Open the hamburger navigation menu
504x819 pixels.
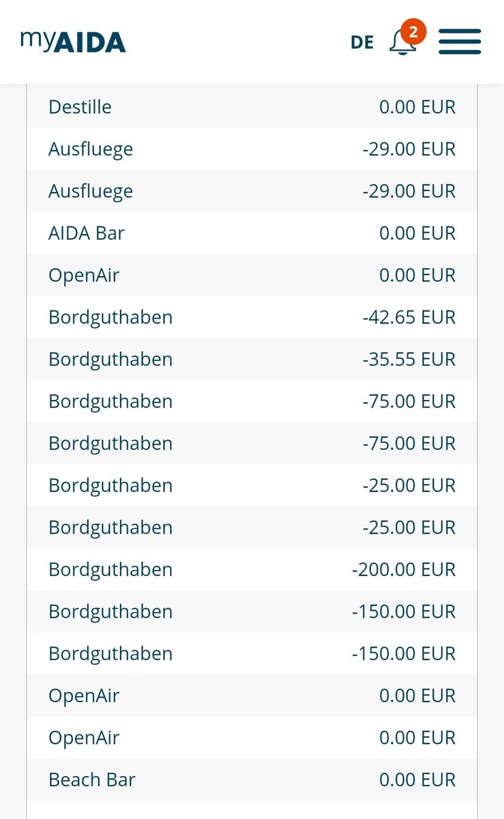[460, 42]
